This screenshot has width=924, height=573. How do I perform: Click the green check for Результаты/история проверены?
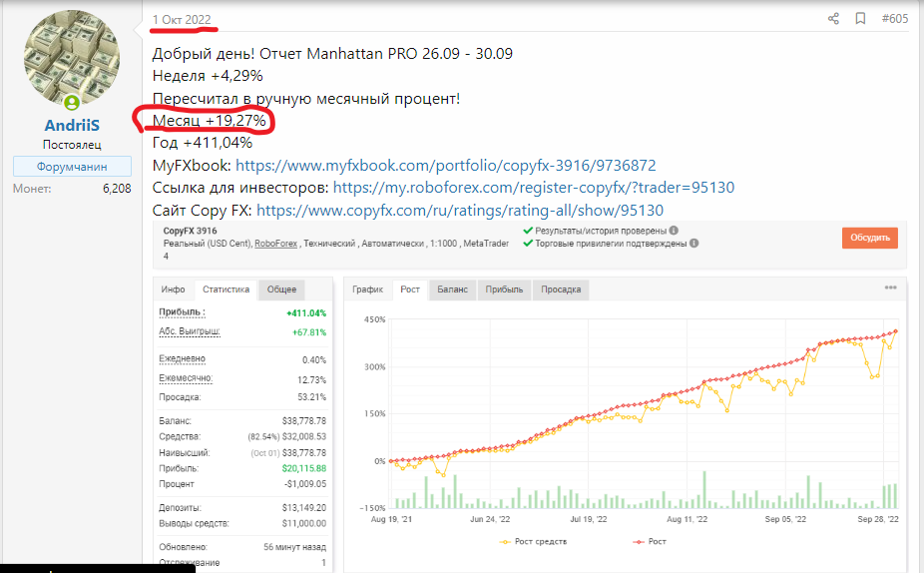pyautogui.click(x=528, y=231)
